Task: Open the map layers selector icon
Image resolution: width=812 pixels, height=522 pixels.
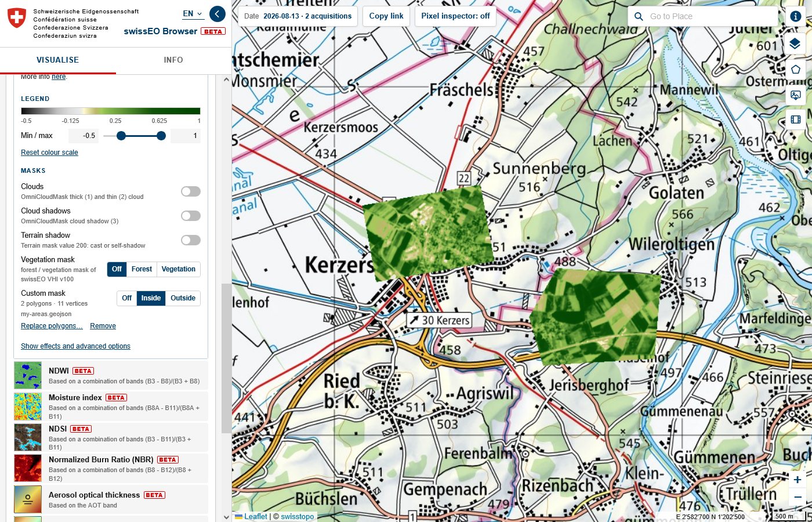Action: click(795, 43)
